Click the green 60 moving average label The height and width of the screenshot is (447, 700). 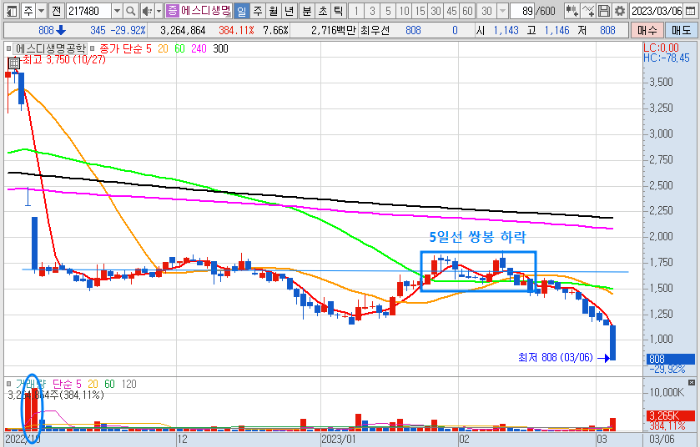(x=179, y=48)
